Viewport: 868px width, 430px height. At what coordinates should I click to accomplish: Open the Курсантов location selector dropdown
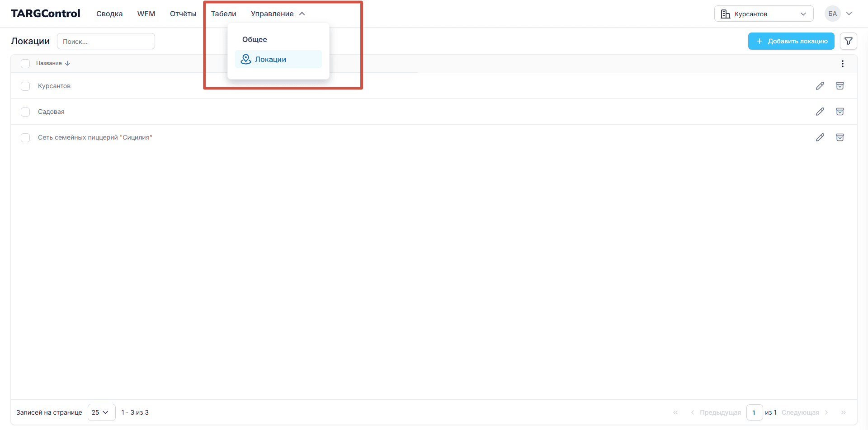click(763, 14)
